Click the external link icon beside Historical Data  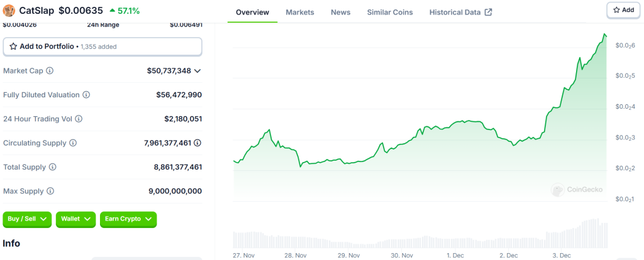coord(488,12)
